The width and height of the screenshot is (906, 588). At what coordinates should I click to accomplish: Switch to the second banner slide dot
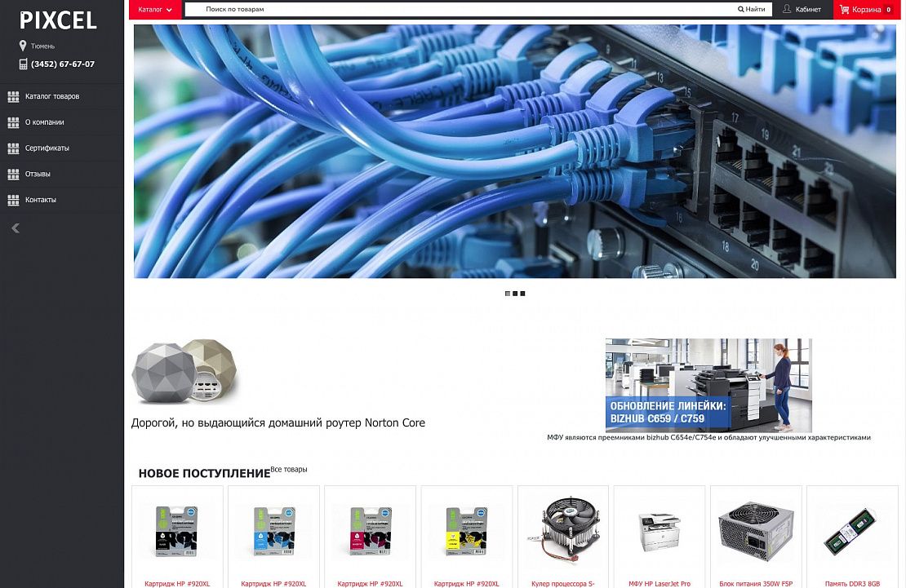pyautogui.click(x=515, y=294)
